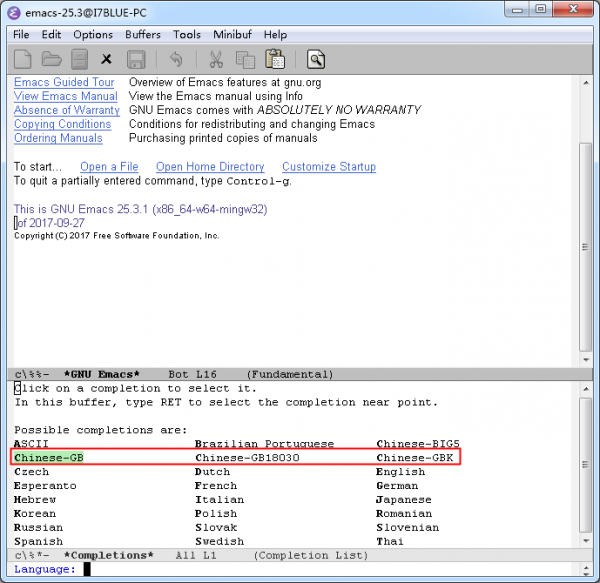Undo with the curved arrow icon

point(176,59)
